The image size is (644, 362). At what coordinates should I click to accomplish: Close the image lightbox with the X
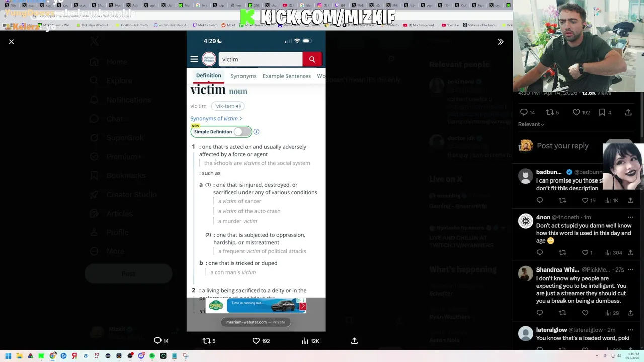[11, 42]
